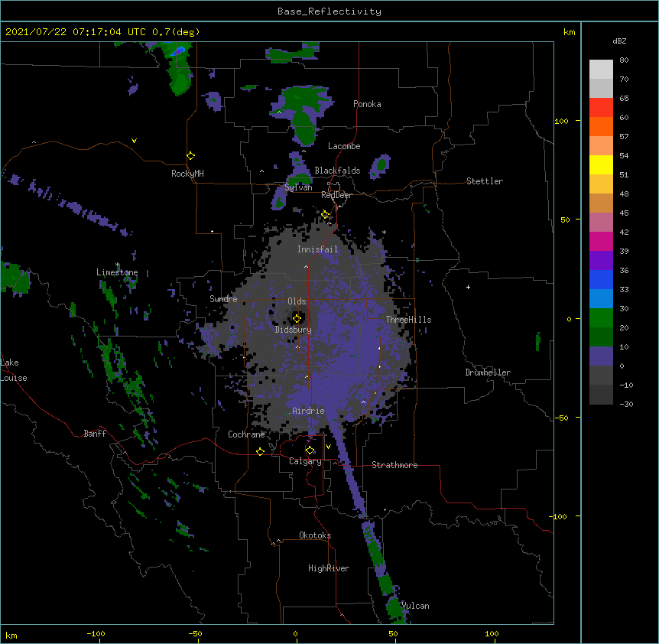
Task: Select the Sundre town label
Action: [223, 299]
